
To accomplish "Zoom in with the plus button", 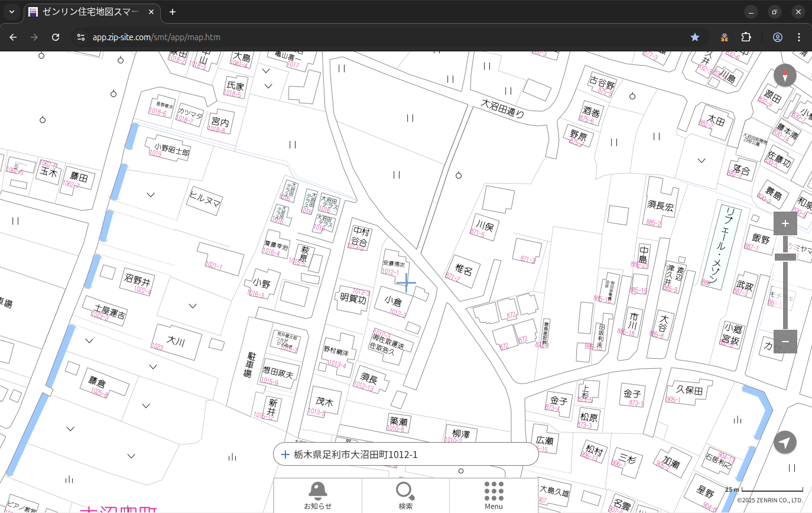I will tap(785, 223).
